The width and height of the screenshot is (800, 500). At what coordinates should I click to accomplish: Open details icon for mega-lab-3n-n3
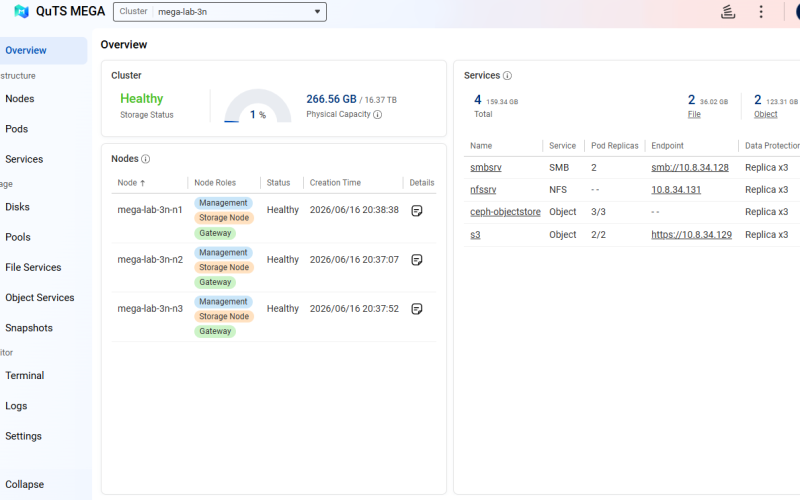(417, 309)
